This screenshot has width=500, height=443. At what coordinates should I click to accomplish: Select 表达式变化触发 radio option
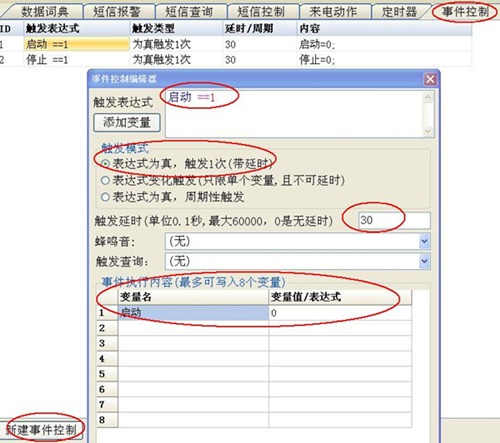105,180
